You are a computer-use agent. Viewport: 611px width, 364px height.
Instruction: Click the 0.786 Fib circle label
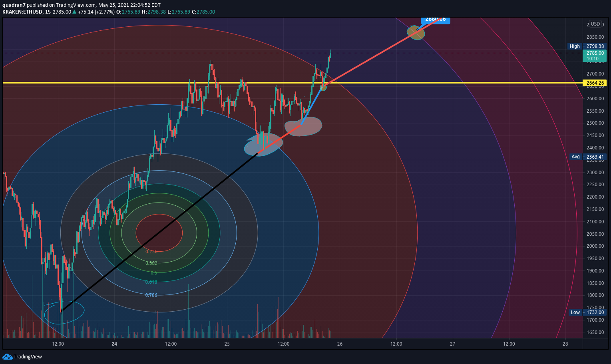click(x=151, y=295)
